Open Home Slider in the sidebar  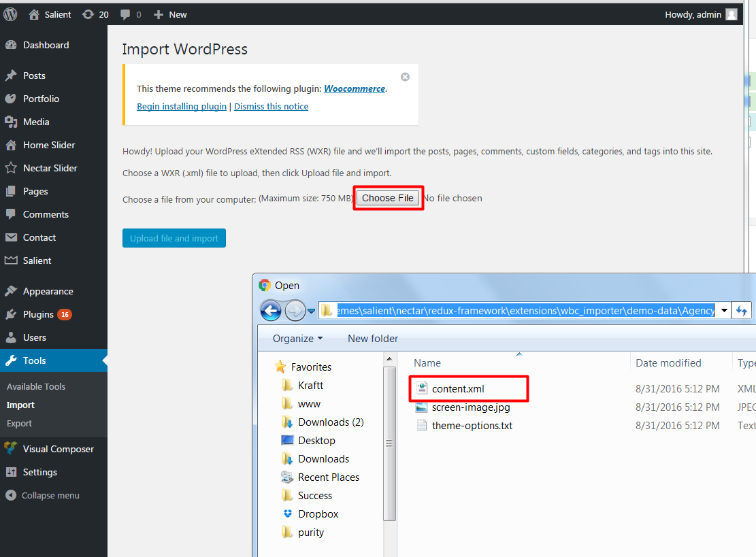[x=49, y=145]
